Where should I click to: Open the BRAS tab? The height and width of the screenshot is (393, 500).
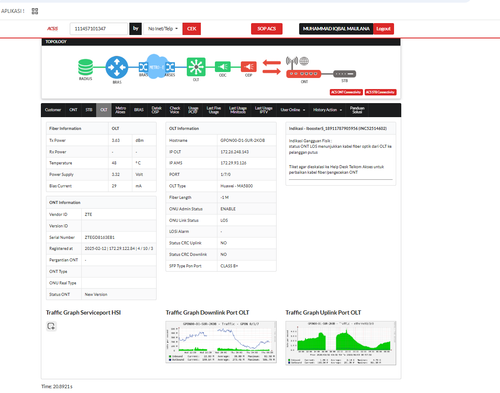tap(139, 110)
